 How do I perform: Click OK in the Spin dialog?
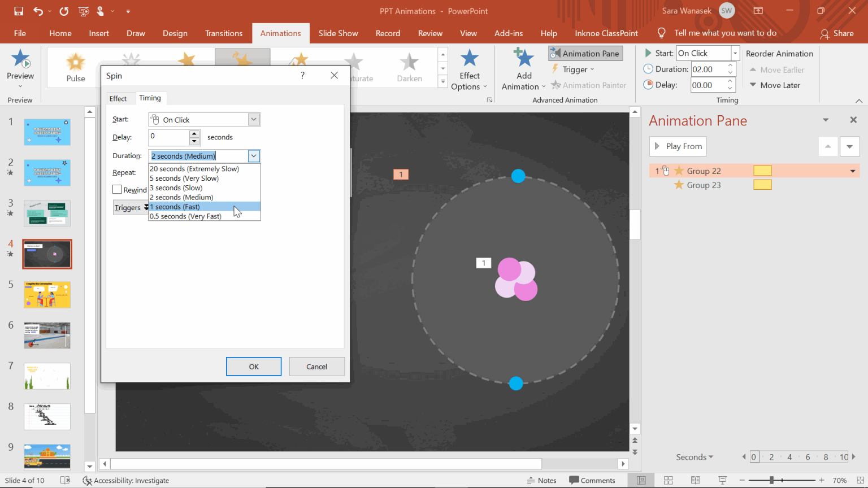pyautogui.click(x=253, y=366)
